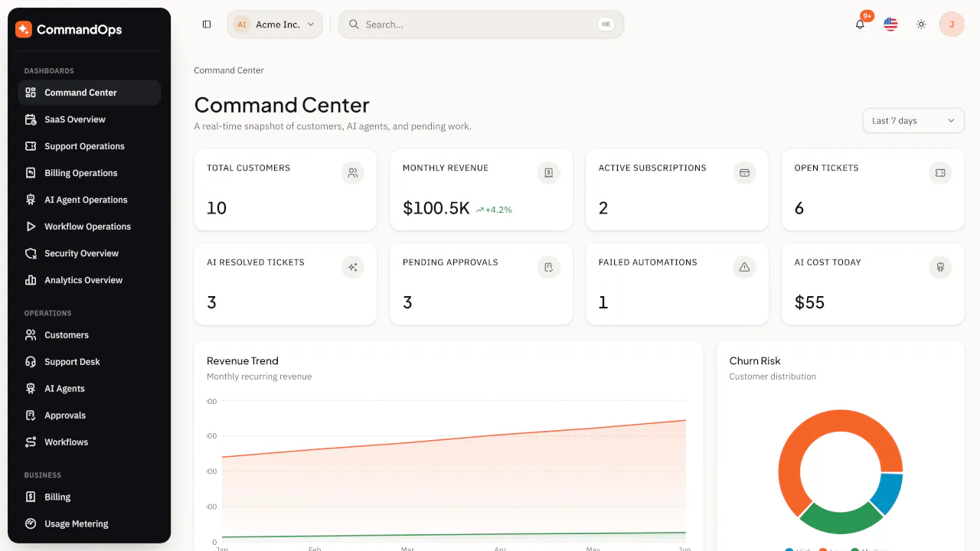Click the Open Tickets ticket icon
This screenshot has height=551, width=980.
tap(941, 173)
